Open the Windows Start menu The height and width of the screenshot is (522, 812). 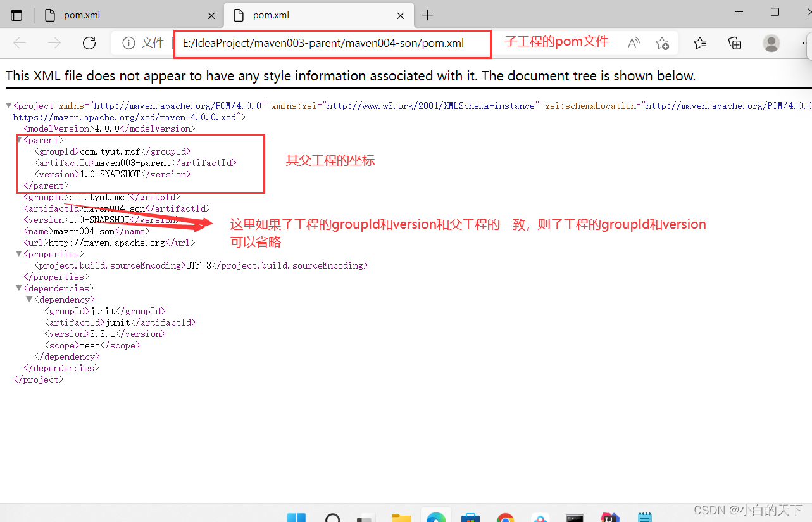[x=296, y=518]
